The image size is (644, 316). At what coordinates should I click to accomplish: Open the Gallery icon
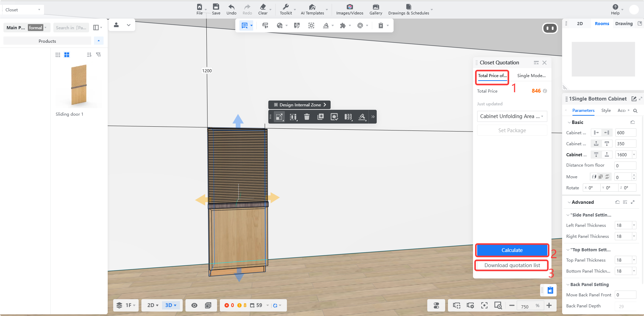pyautogui.click(x=376, y=7)
